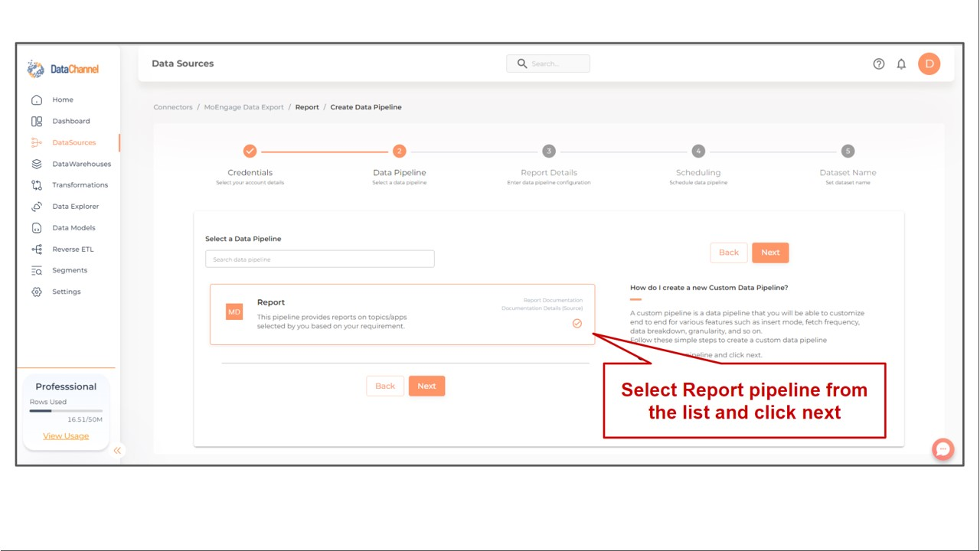Viewport: 980px width, 551px height.
Task: Click the Reverse ETL icon
Action: tap(37, 249)
